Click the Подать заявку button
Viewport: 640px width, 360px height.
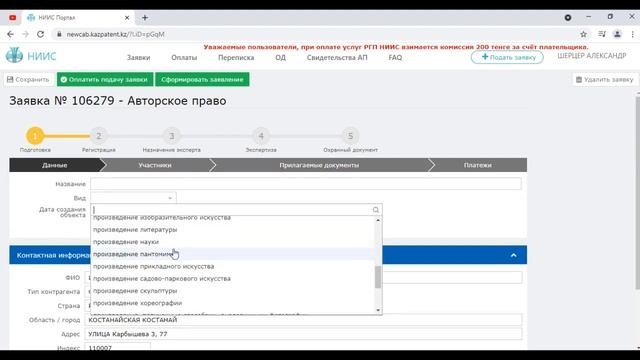click(x=507, y=57)
